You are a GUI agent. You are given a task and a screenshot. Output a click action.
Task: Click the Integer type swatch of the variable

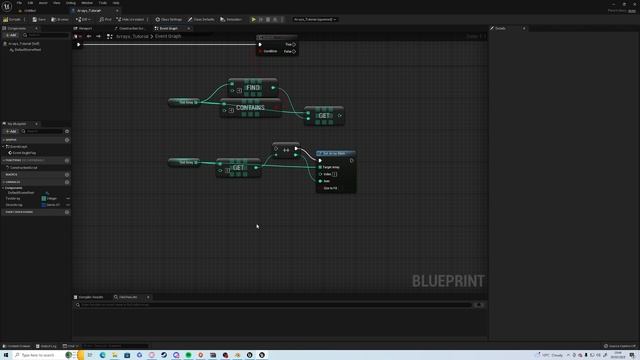(x=44, y=198)
